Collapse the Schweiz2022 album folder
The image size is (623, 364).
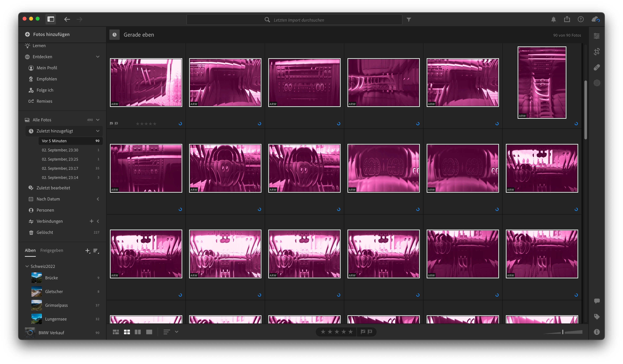coord(27,266)
